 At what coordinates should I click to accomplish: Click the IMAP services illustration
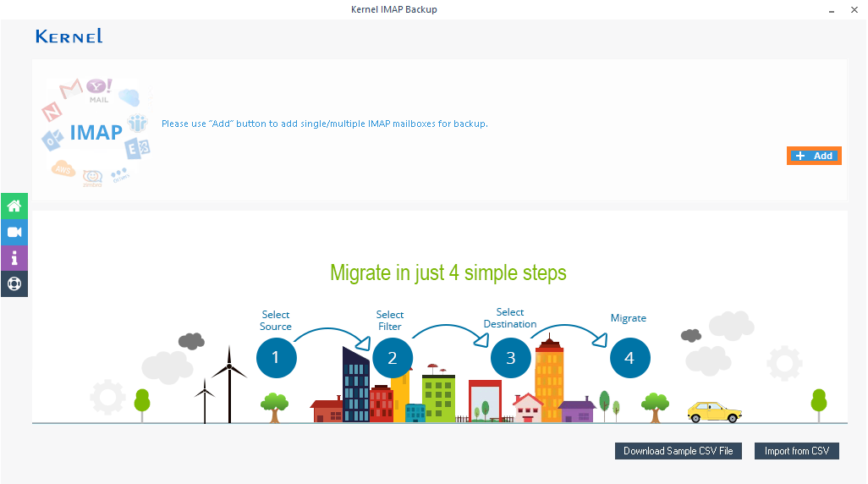[96, 132]
